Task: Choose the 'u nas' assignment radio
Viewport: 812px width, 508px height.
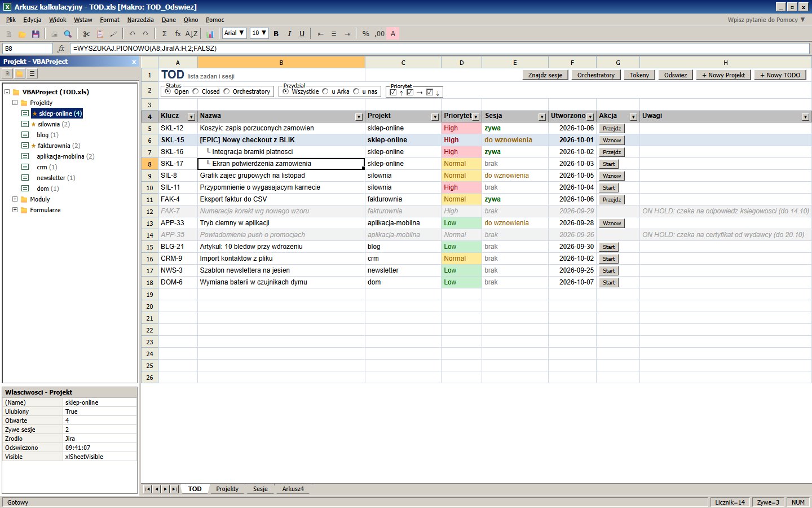Action: [356, 91]
